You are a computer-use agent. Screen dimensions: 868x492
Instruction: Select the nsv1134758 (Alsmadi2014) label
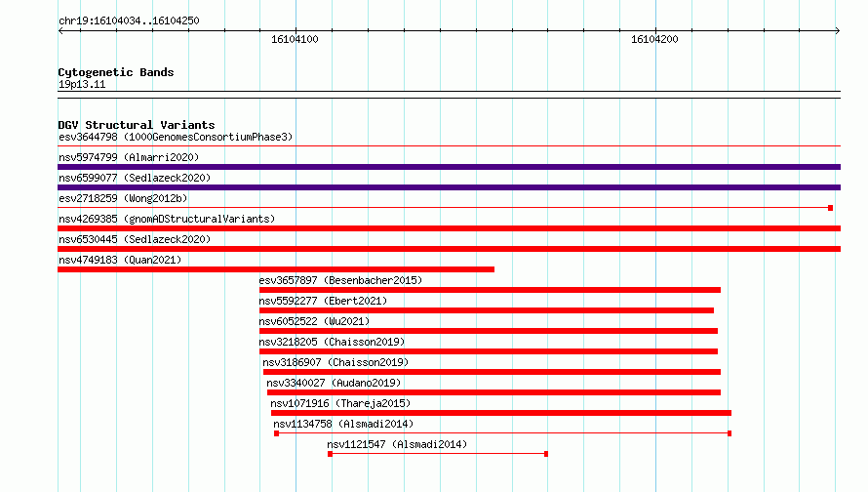(343, 424)
